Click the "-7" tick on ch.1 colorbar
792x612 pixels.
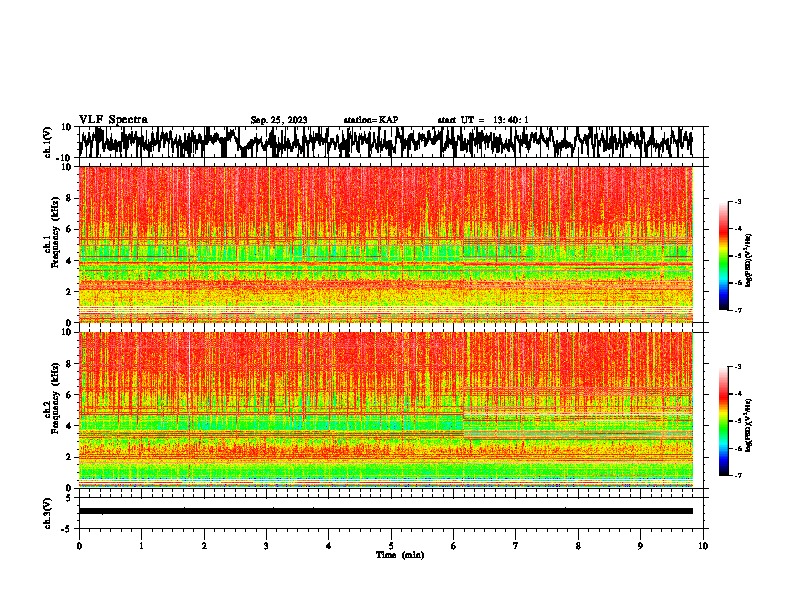pyautogui.click(x=737, y=310)
